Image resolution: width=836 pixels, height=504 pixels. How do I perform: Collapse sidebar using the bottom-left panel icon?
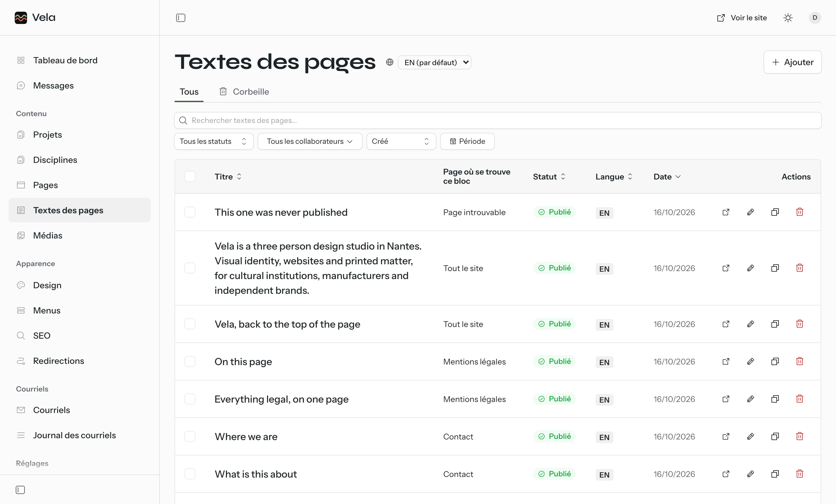(x=20, y=490)
